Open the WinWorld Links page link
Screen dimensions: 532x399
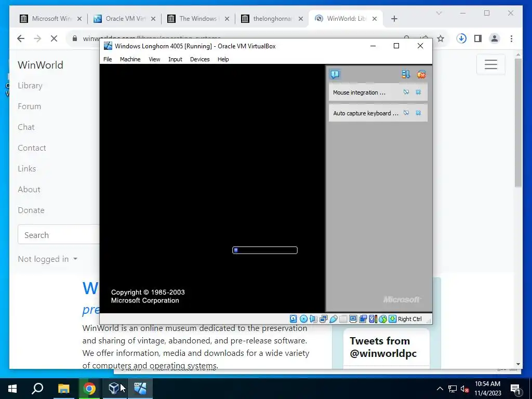27,169
